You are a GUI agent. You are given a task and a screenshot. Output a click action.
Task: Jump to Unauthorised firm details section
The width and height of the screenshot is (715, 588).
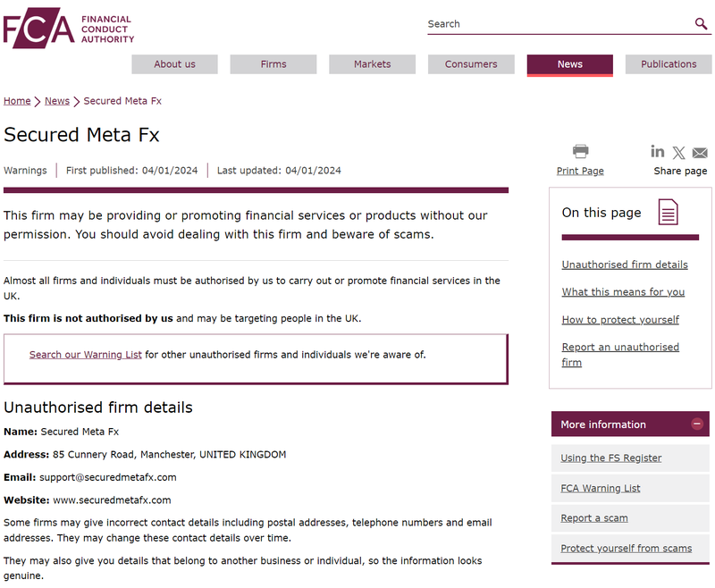tap(625, 265)
